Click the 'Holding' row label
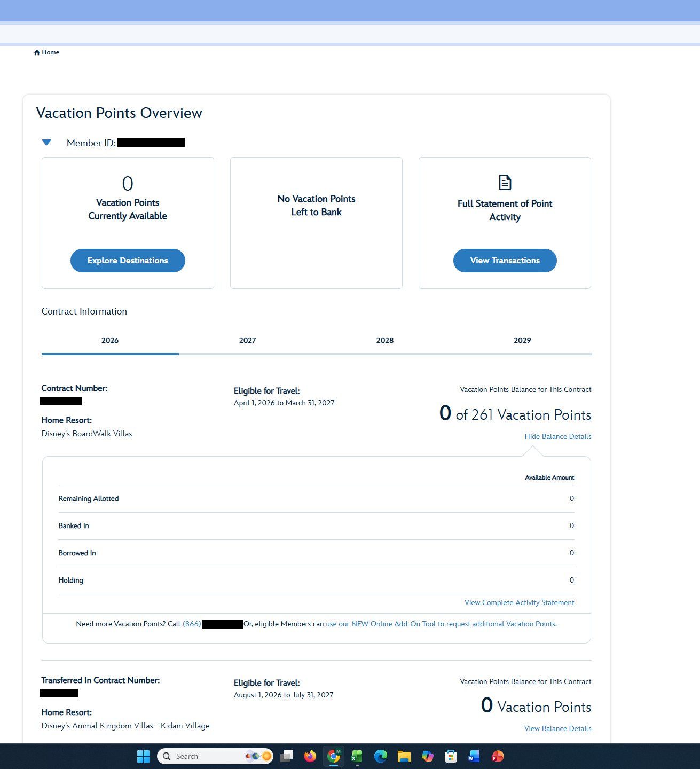The height and width of the screenshot is (769, 700). pos(71,580)
